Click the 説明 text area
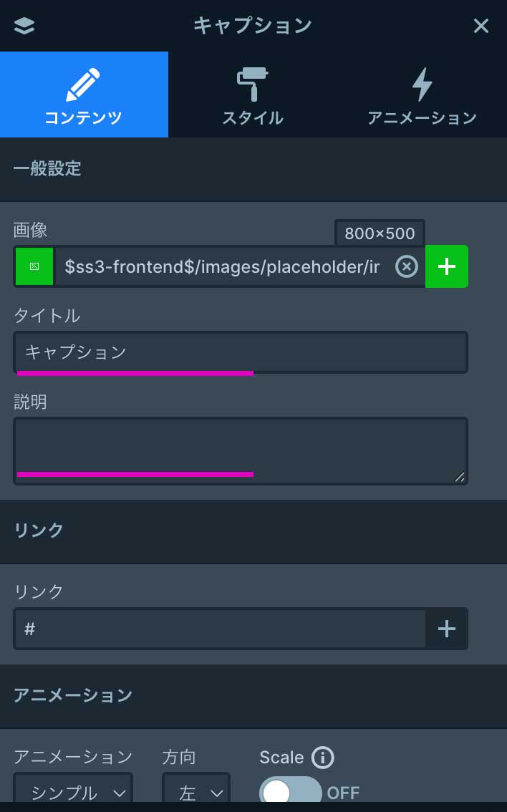 tap(240, 450)
